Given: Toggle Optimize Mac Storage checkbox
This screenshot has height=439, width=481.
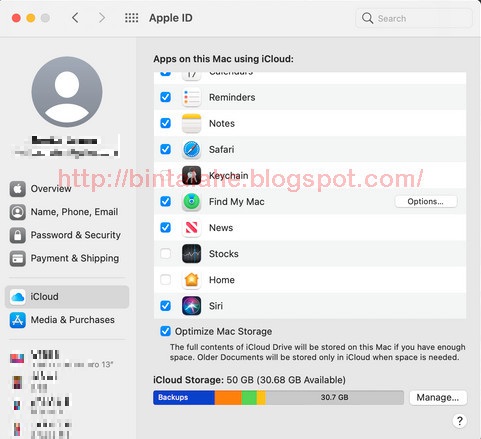Looking at the screenshot, I should [165, 331].
